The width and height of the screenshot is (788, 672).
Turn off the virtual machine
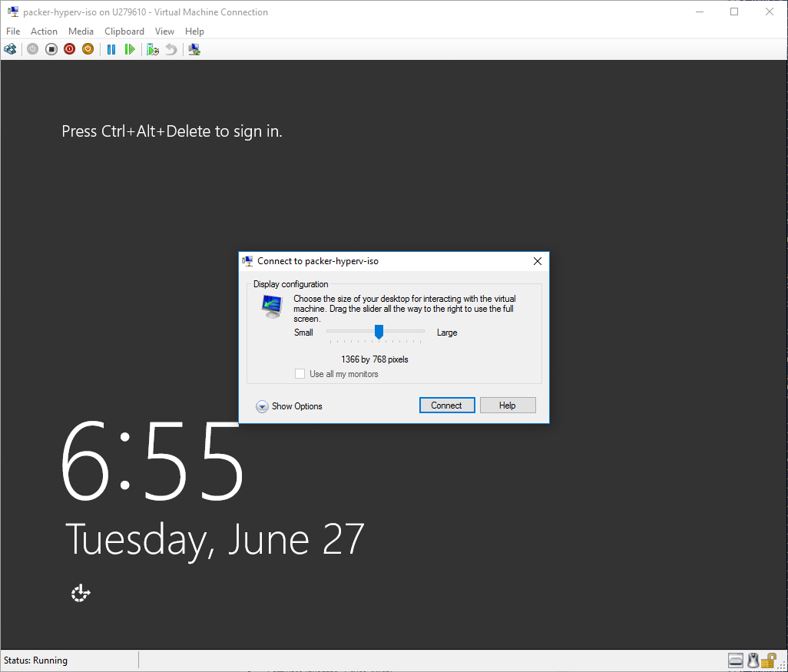coord(51,48)
